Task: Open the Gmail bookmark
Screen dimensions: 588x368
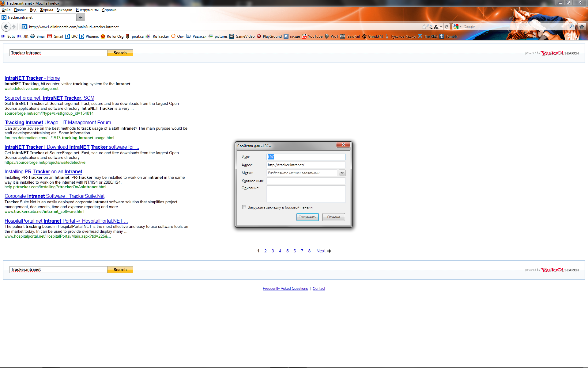Action: click(55, 36)
